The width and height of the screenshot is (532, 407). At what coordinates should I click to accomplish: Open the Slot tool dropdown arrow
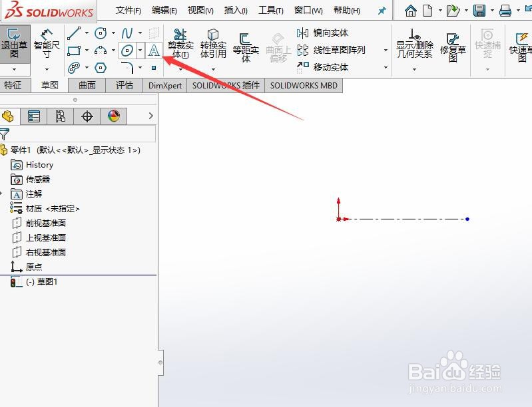click(x=87, y=68)
